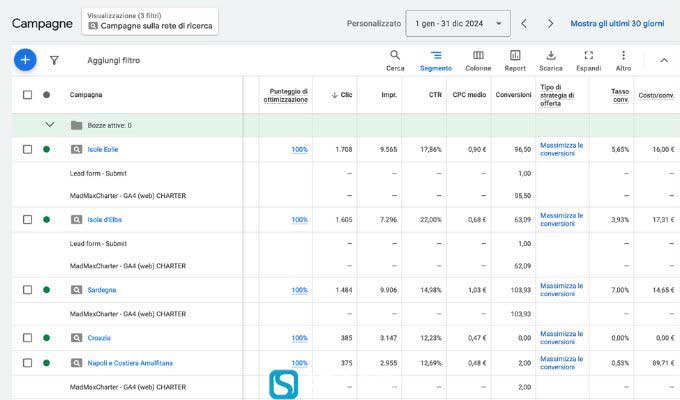680x400 pixels.
Task: Sort by the Costo/conv. column
Action: pyautogui.click(x=656, y=95)
